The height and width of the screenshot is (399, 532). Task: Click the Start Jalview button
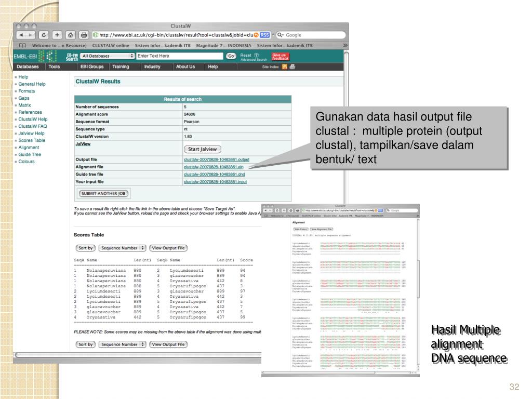[202, 149]
